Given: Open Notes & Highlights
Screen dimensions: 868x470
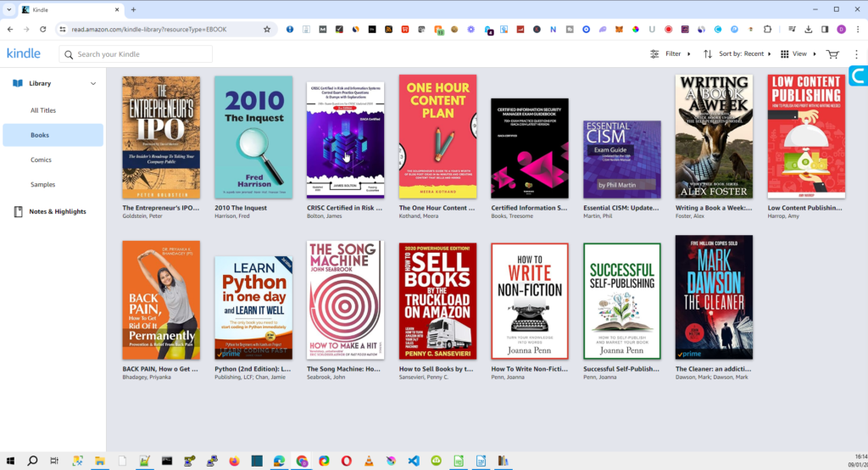Looking at the screenshot, I should [58, 211].
